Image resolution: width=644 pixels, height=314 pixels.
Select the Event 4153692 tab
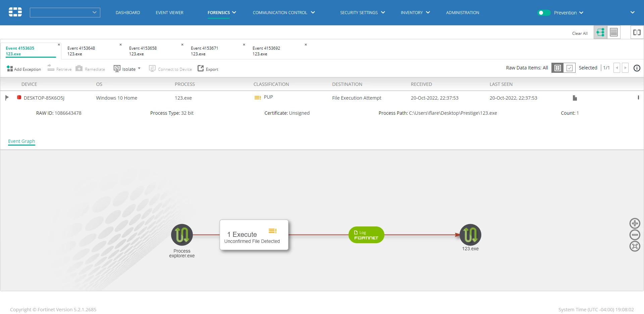(x=266, y=51)
